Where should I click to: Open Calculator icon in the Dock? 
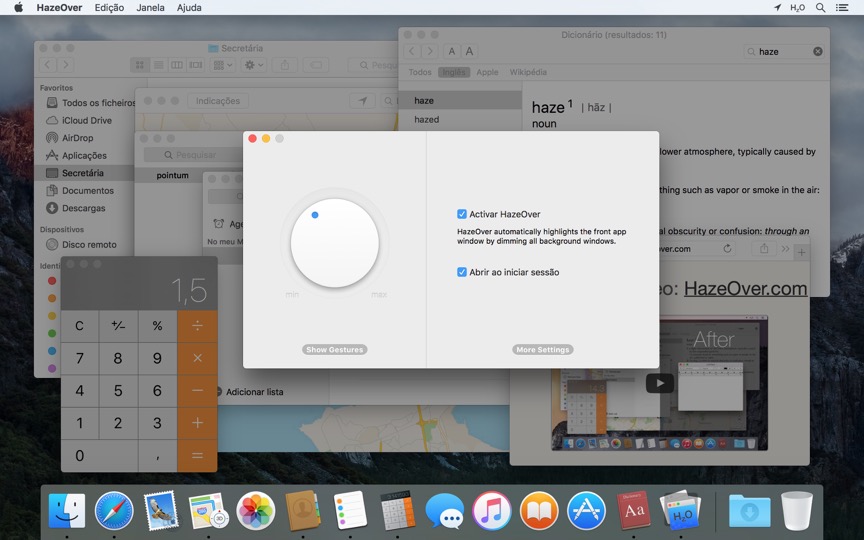pos(397,511)
